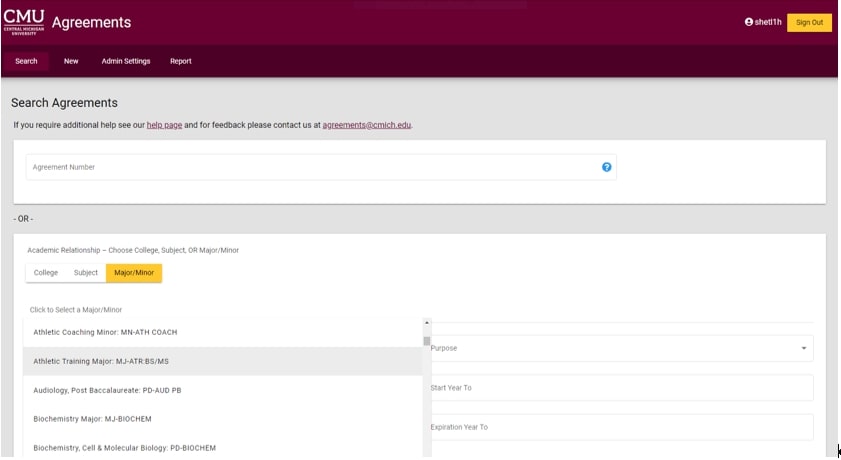Open the Purpose dropdown
This screenshot has width=841, height=460.
[x=621, y=348]
